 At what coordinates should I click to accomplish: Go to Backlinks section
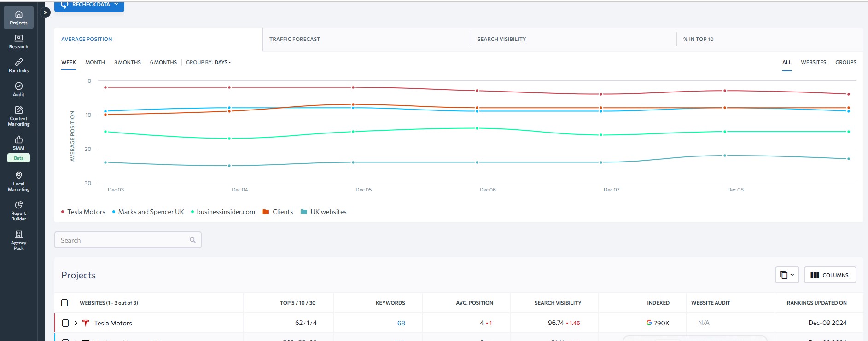(18, 65)
